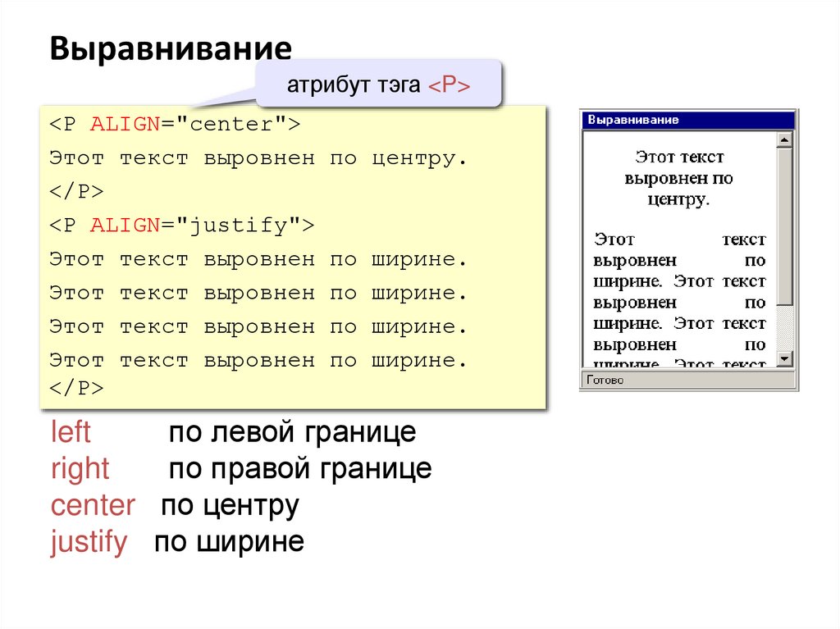Click the scroll up arrow in browser window

point(784,140)
